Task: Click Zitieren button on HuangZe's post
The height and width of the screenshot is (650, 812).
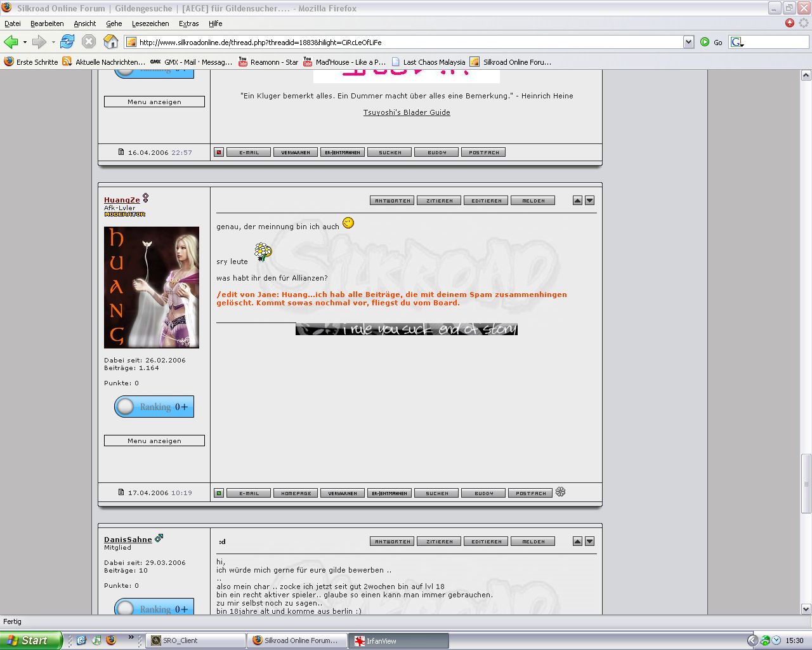Action: point(440,201)
